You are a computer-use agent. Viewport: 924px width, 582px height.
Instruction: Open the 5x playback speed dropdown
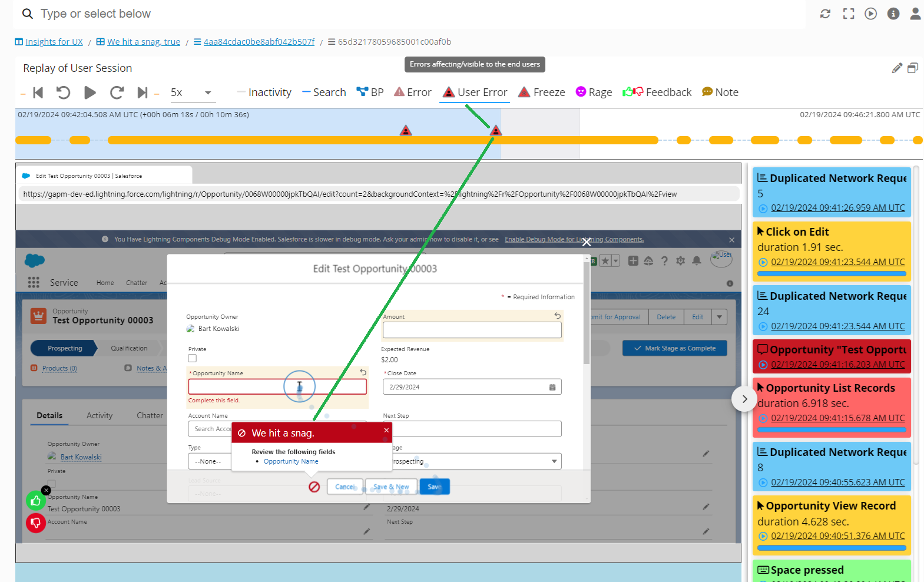[x=191, y=92]
